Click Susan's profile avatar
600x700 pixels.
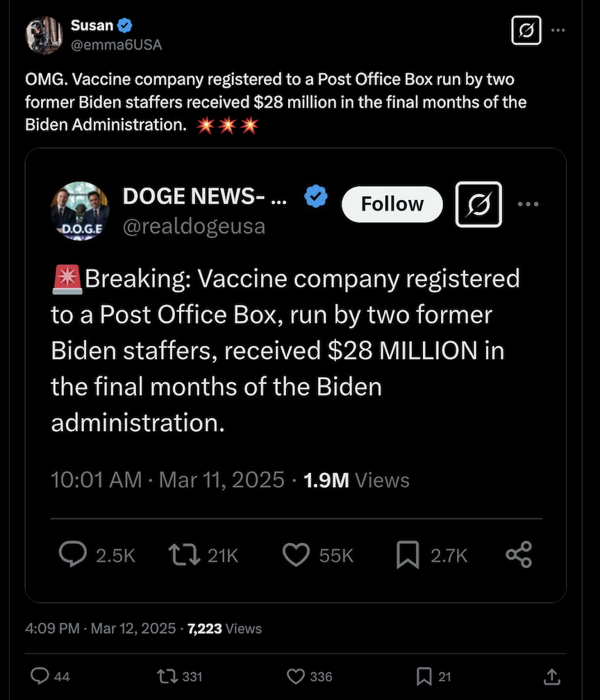pos(45,35)
